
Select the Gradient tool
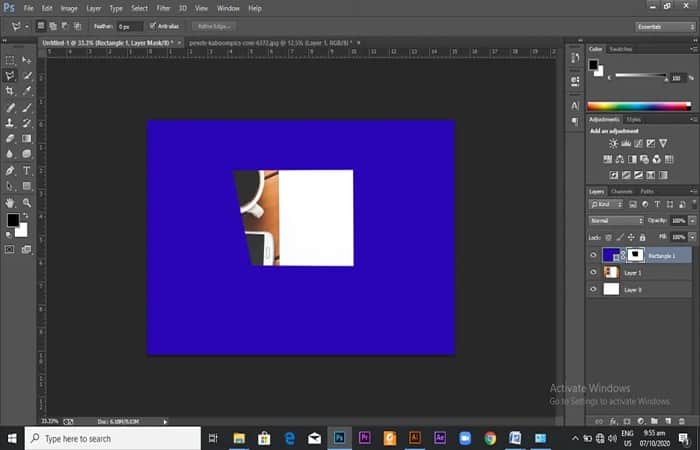pyautogui.click(x=27, y=139)
